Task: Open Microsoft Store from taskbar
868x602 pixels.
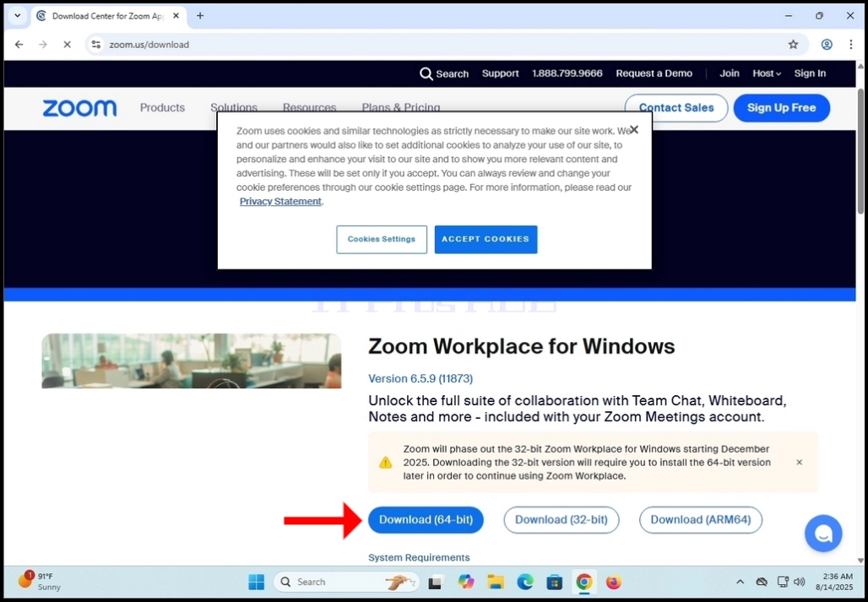Action: [554, 582]
